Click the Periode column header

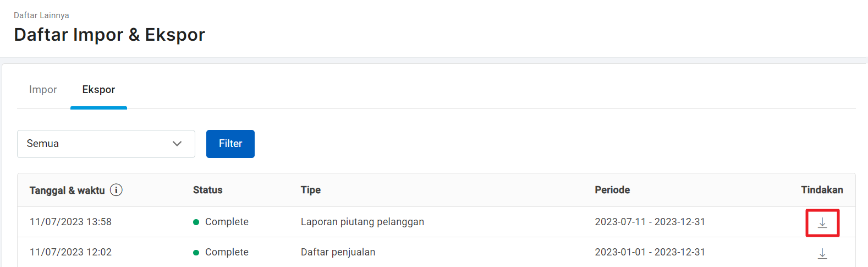point(612,190)
